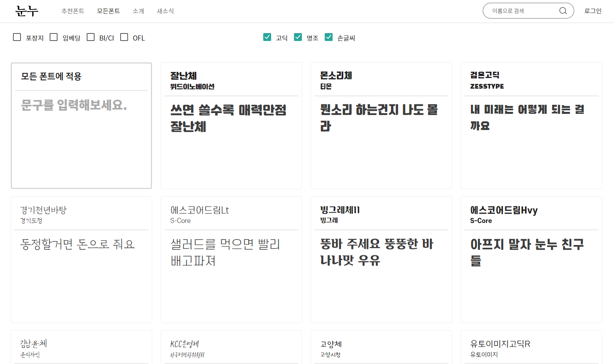Viewport: 614px width, 364px height.
Task: Enable the BI/CI checkbox
Action: click(91, 37)
